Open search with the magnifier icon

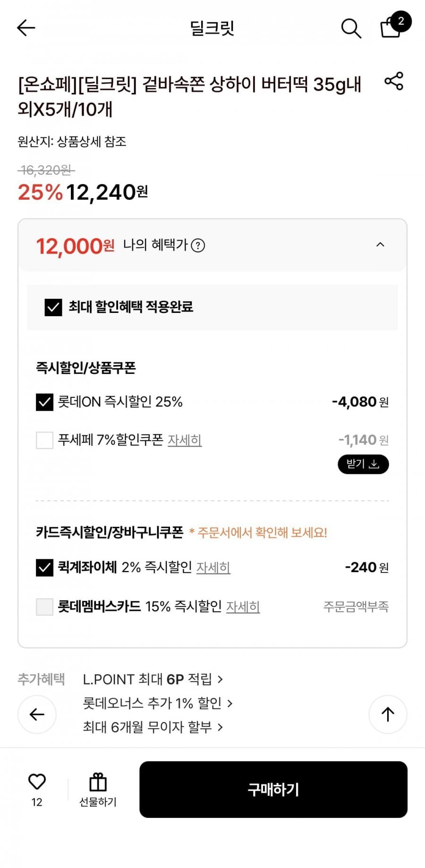pyautogui.click(x=351, y=28)
